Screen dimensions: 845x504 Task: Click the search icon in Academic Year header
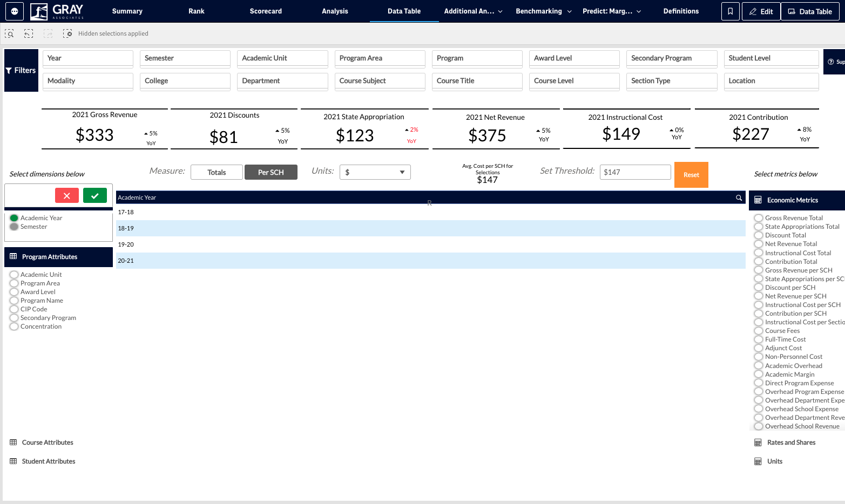739,197
